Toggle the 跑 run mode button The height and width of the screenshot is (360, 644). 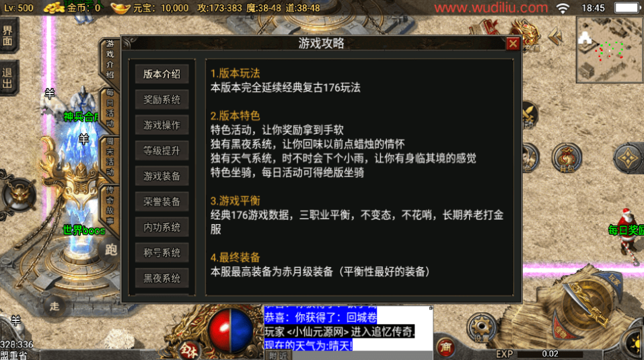(x=110, y=250)
